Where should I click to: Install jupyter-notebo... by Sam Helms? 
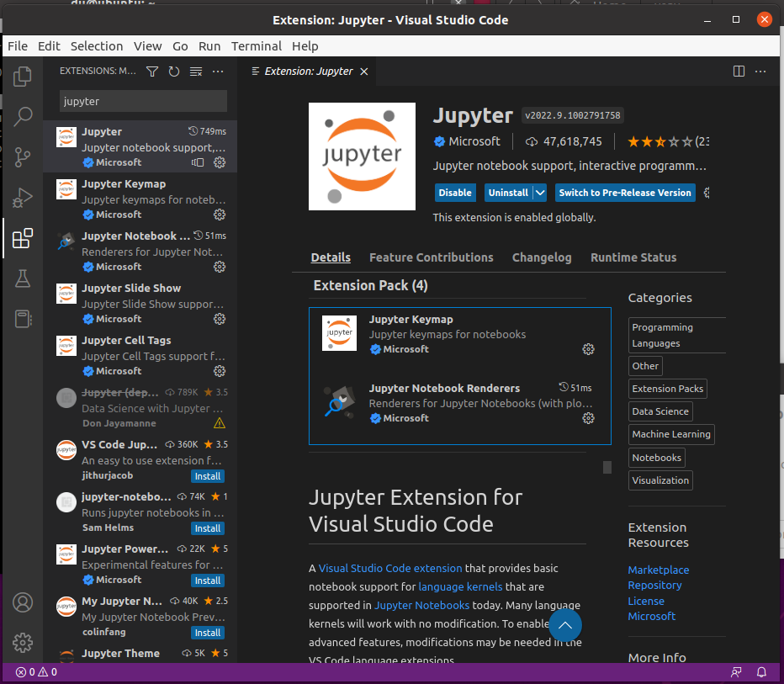coord(208,528)
